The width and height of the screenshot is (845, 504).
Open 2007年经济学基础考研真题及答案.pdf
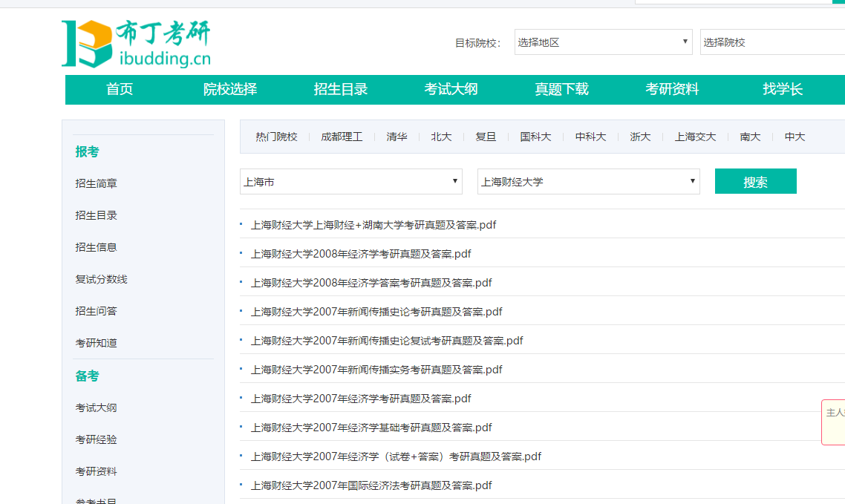tap(371, 428)
